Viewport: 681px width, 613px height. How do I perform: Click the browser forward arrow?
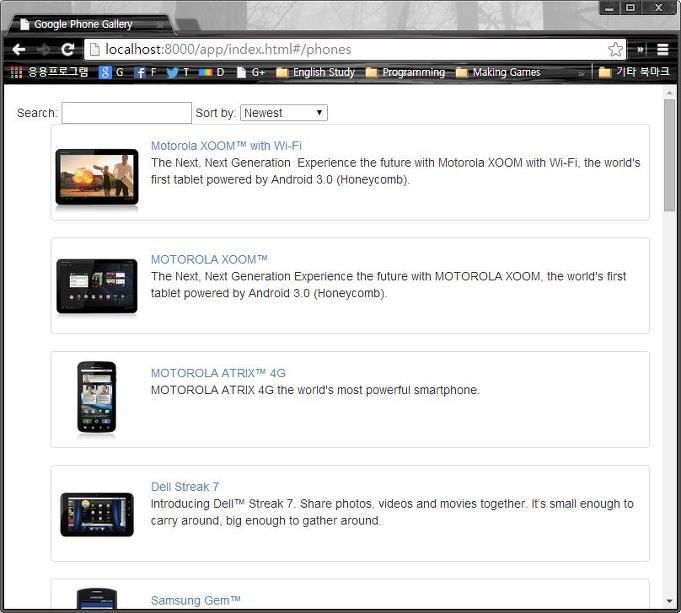click(43, 50)
